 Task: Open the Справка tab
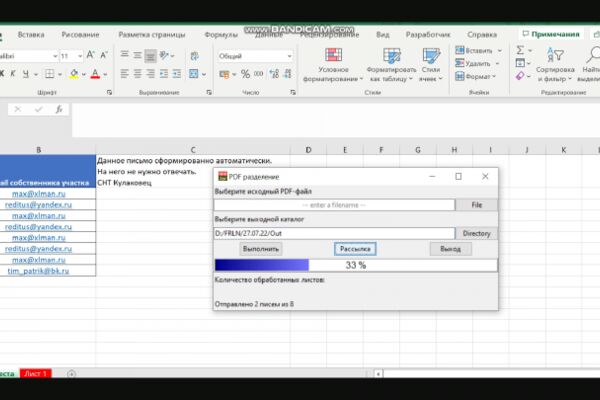(482, 35)
